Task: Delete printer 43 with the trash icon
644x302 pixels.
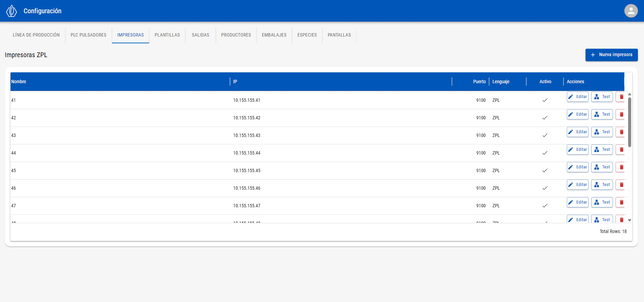Action: coord(621,132)
